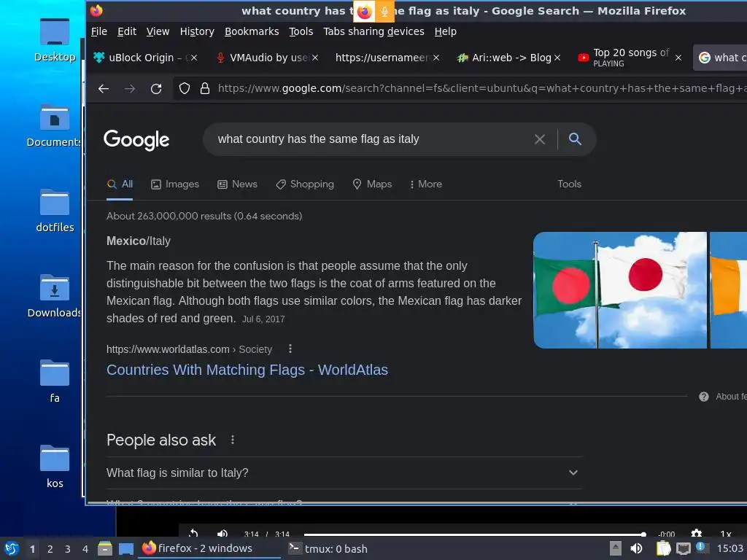The height and width of the screenshot is (560, 747).
Task: Select the Maps search filter
Action: pyautogui.click(x=372, y=184)
